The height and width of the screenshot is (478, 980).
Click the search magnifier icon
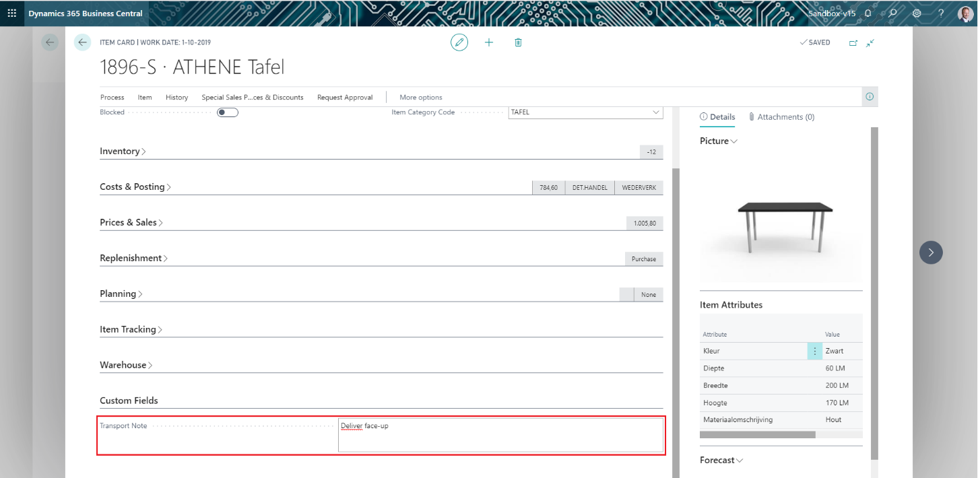click(x=892, y=13)
